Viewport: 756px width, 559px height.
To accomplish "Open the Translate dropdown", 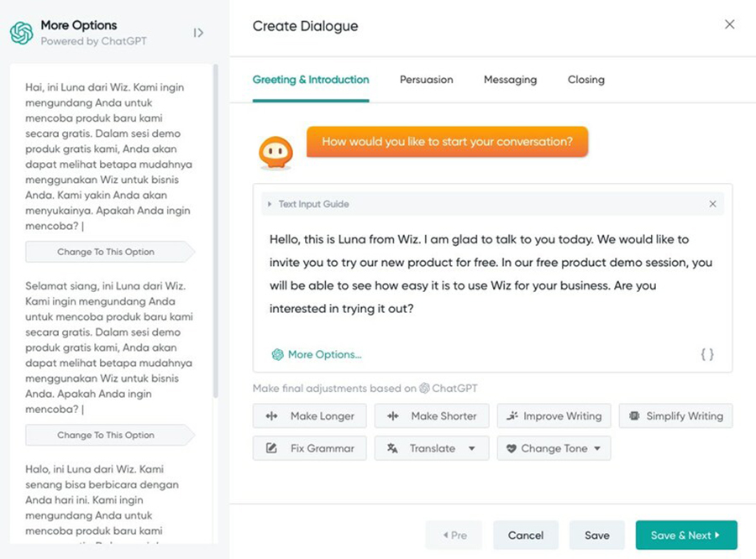I will (x=432, y=448).
